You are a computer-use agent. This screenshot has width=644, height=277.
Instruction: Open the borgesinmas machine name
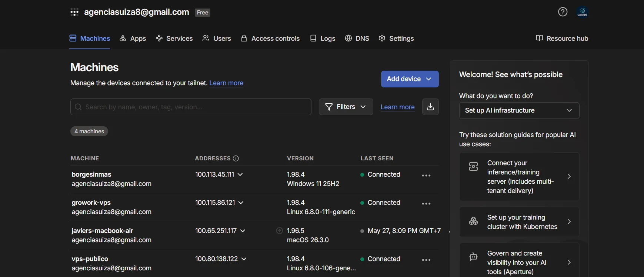[x=91, y=174]
